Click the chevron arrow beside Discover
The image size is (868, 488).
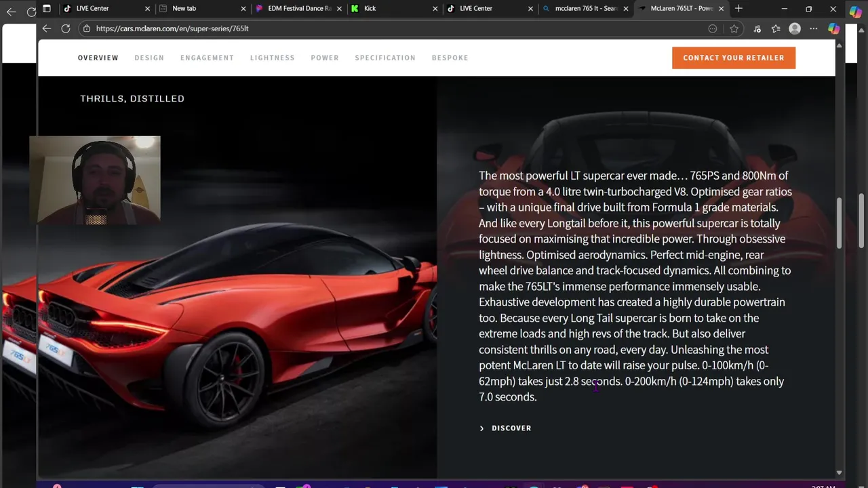pos(481,428)
